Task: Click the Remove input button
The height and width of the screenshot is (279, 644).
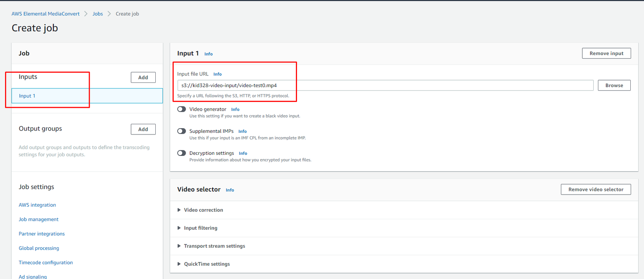Action: pos(606,53)
